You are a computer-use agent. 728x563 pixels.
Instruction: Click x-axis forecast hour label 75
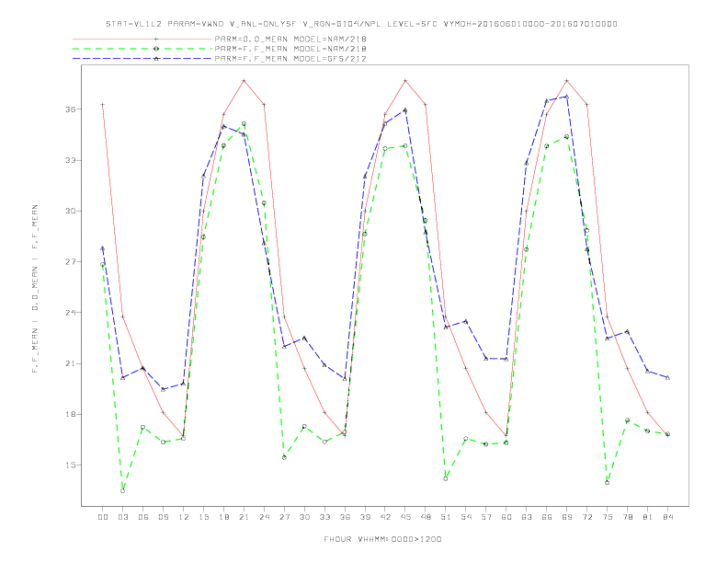coord(608,517)
